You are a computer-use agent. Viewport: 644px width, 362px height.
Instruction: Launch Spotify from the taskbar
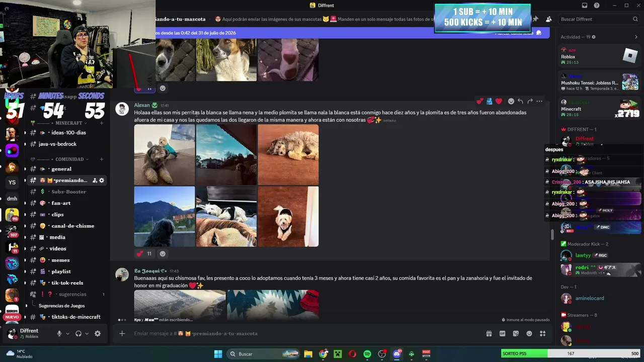pos(367,354)
